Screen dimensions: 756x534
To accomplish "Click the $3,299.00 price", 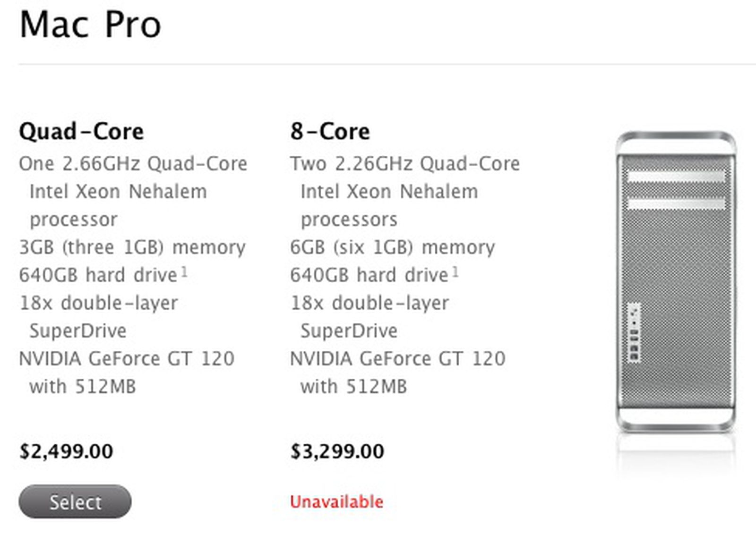I will click(x=337, y=451).
